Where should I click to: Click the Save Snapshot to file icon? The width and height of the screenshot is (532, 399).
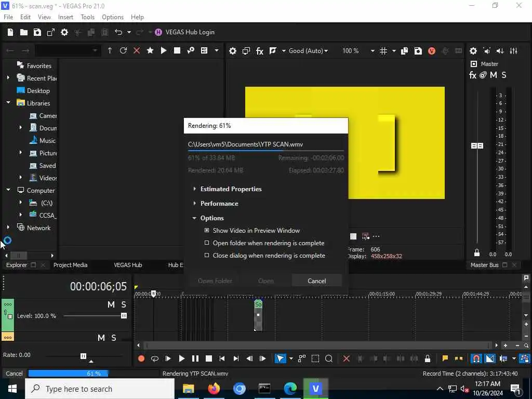point(418,51)
